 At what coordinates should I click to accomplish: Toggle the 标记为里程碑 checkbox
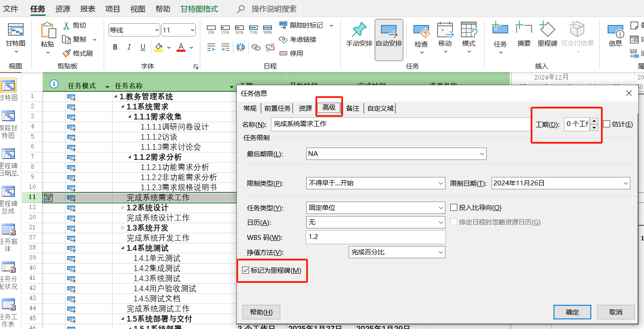pyautogui.click(x=246, y=270)
